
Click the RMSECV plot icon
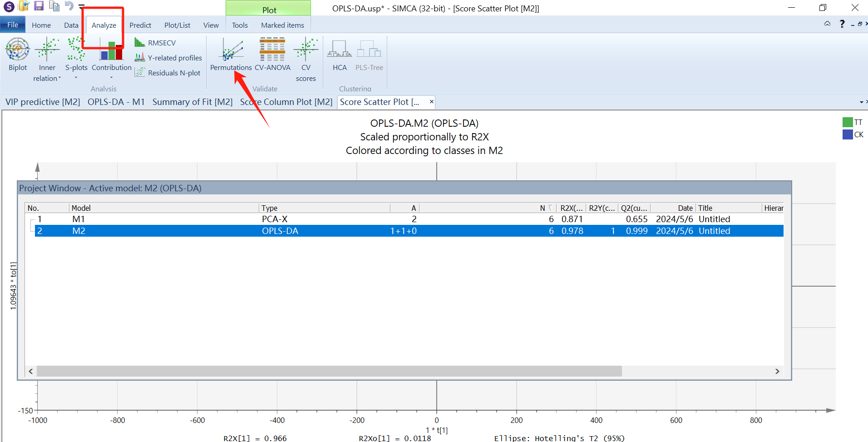click(x=155, y=43)
